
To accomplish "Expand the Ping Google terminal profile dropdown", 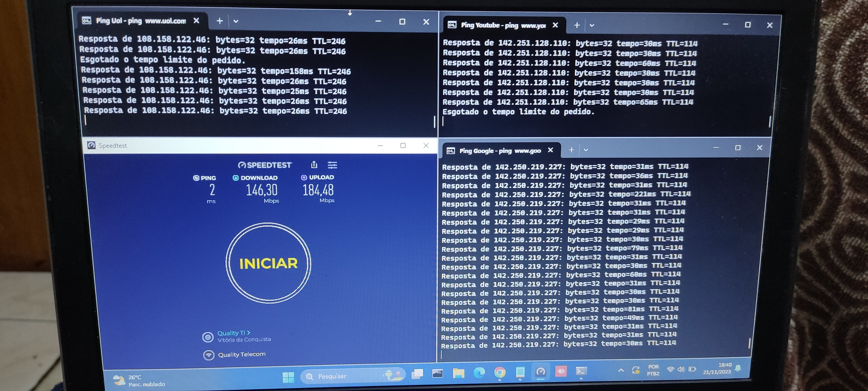I will click(586, 150).
